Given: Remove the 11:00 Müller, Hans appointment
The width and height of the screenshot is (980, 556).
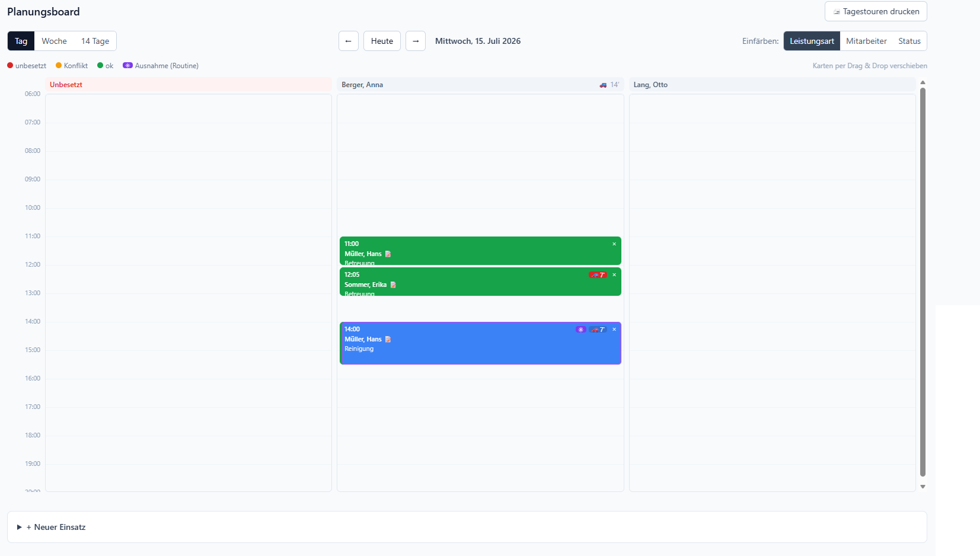Looking at the screenshot, I should 614,244.
